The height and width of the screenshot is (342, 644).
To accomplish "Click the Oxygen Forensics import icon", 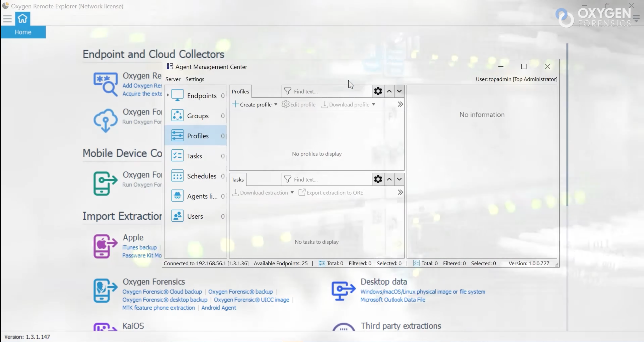I will coord(106,291).
